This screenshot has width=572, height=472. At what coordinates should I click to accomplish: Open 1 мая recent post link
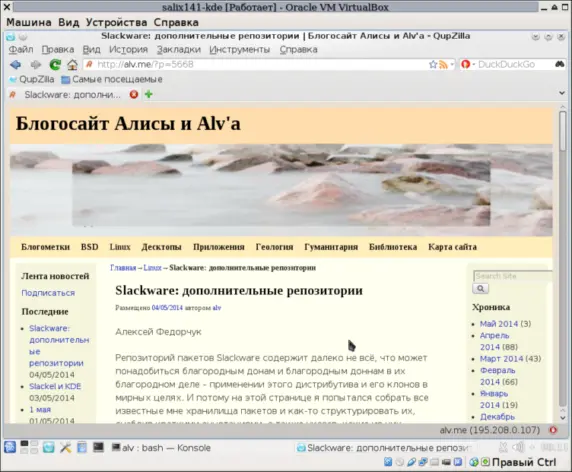tap(40, 410)
